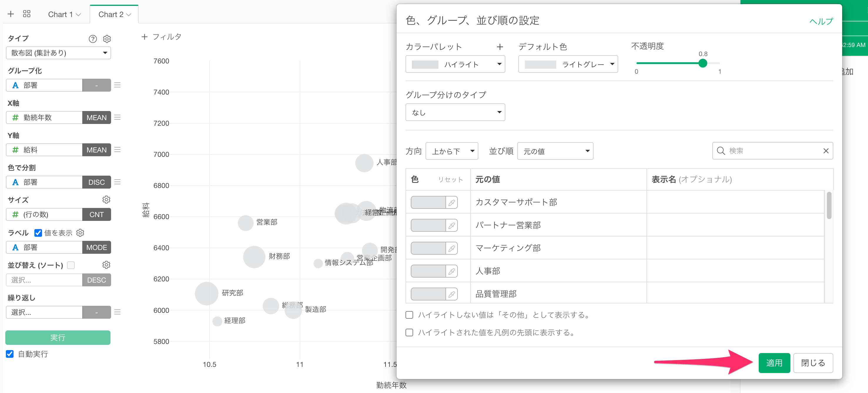The image size is (868, 393).
Task: Open chart type settings gear icon
Action: [107, 39]
